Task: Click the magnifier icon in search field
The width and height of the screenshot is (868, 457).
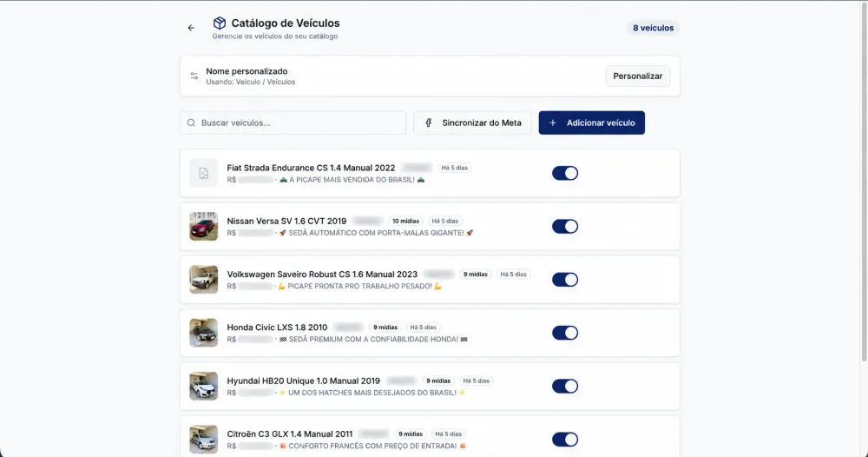Action: click(x=191, y=123)
